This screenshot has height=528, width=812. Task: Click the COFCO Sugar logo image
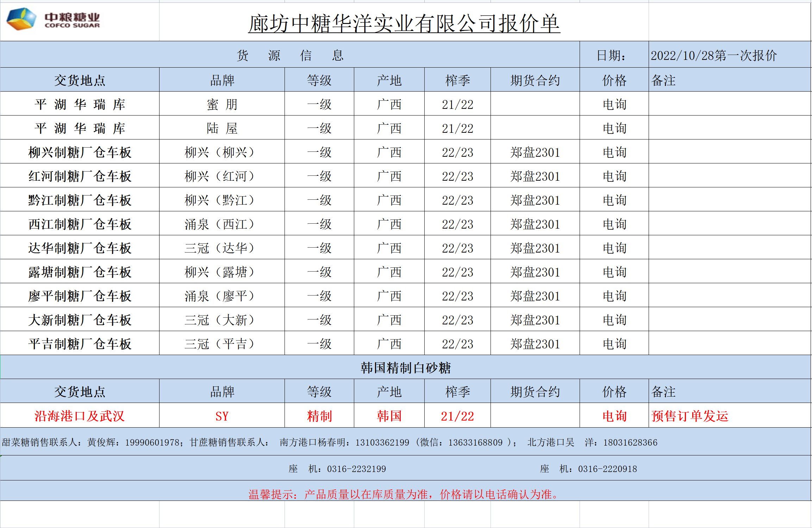[x=53, y=19]
